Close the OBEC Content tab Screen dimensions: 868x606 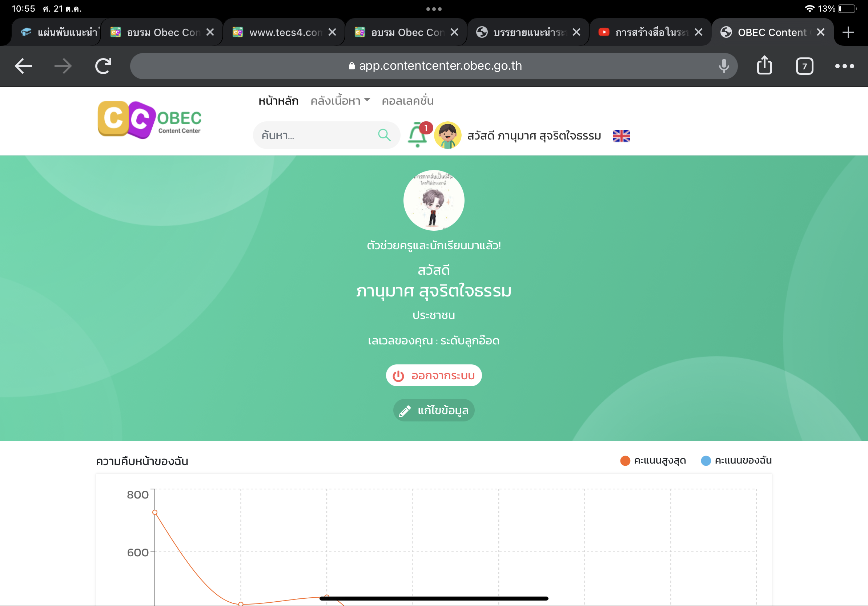coord(820,32)
